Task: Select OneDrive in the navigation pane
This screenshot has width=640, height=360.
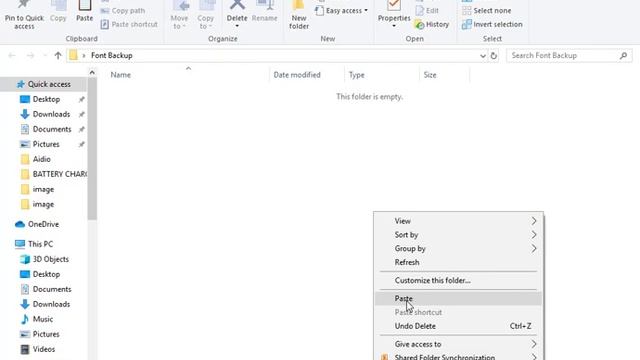Action: [43, 224]
